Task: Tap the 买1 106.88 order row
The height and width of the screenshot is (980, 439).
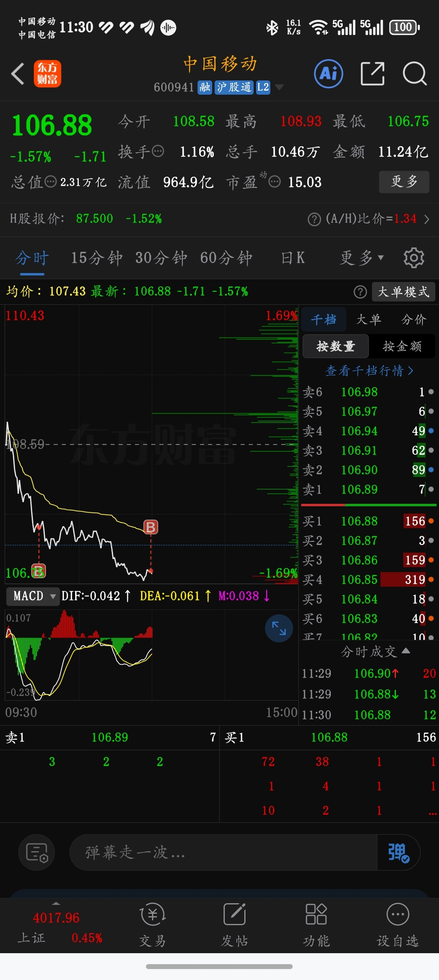Action: coord(368,521)
